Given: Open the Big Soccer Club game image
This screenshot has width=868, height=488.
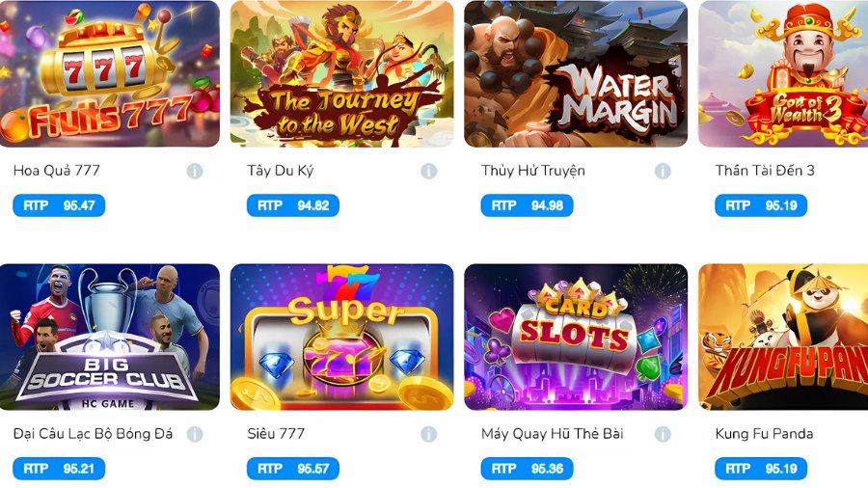Looking at the screenshot, I should pyautogui.click(x=110, y=337).
